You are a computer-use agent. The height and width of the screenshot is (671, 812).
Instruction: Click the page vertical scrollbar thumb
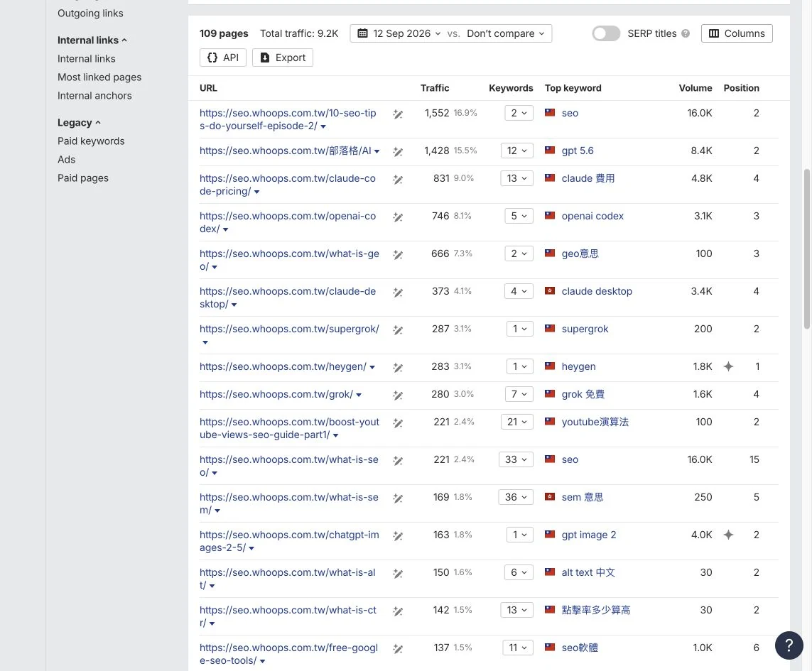coord(806,249)
